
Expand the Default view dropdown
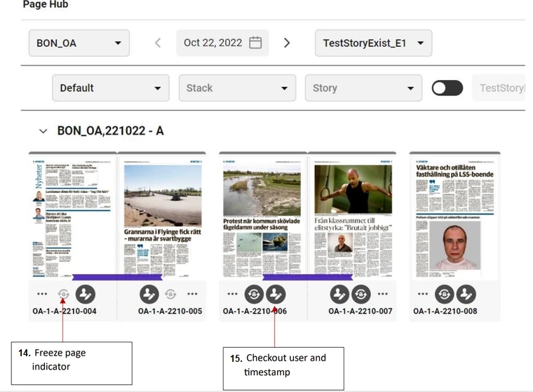pos(110,88)
